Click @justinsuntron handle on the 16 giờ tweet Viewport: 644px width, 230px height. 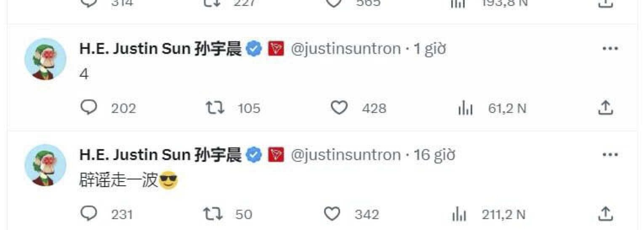(346, 155)
